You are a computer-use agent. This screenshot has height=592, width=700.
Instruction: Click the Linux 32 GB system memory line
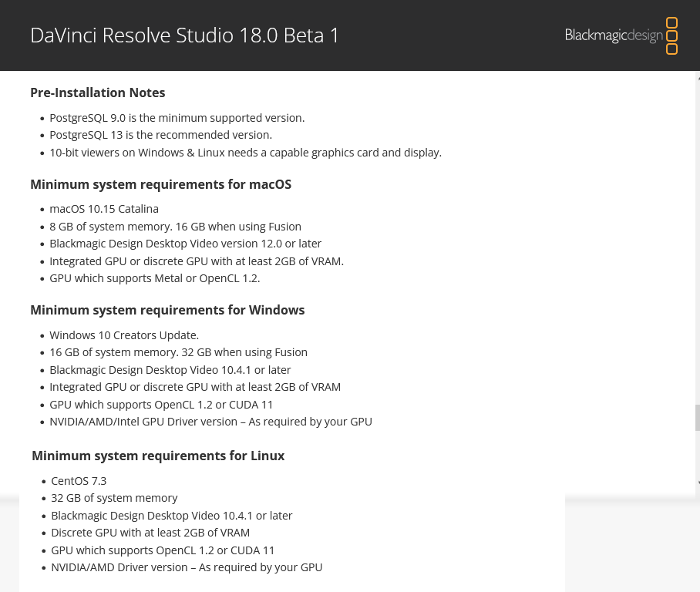click(114, 498)
